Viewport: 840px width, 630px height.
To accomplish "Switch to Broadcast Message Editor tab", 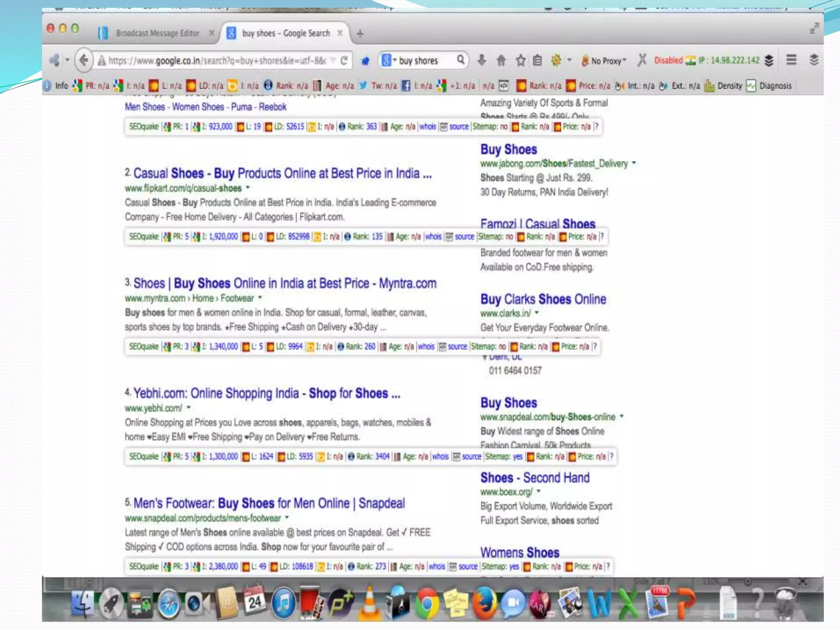I will coord(157,33).
